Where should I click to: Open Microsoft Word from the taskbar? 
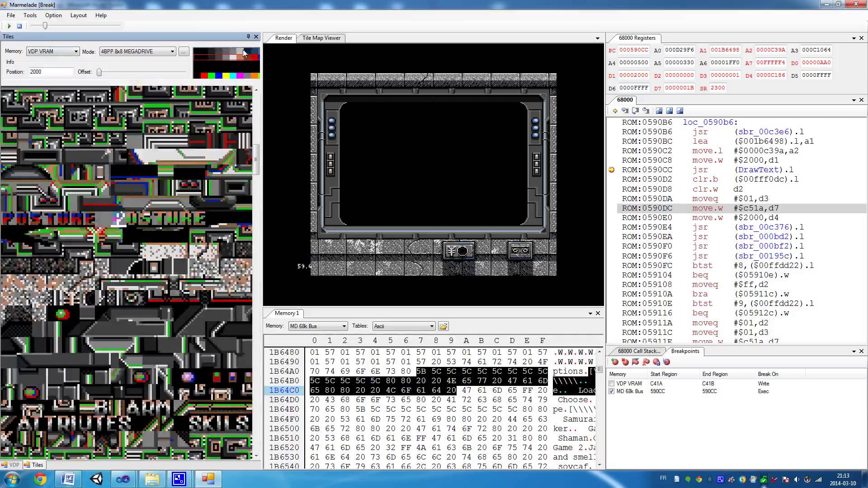tap(68, 479)
